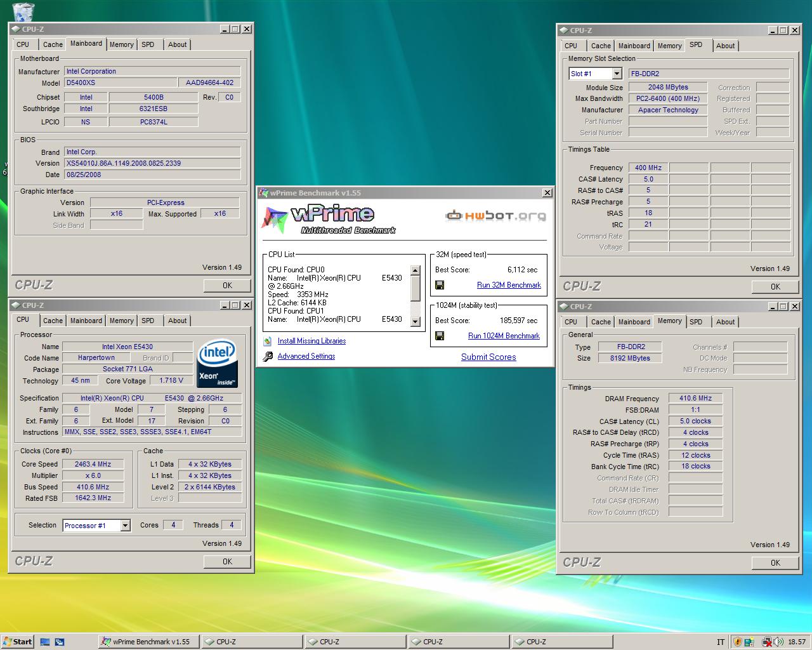
Task: Click the floppy save icon for 1024M score
Action: click(x=439, y=336)
